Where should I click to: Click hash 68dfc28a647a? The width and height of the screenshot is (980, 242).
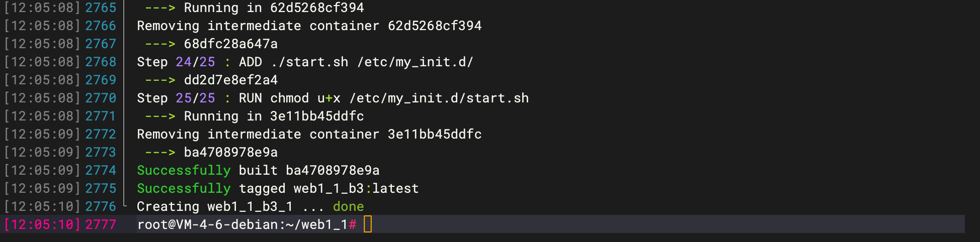[x=230, y=44]
